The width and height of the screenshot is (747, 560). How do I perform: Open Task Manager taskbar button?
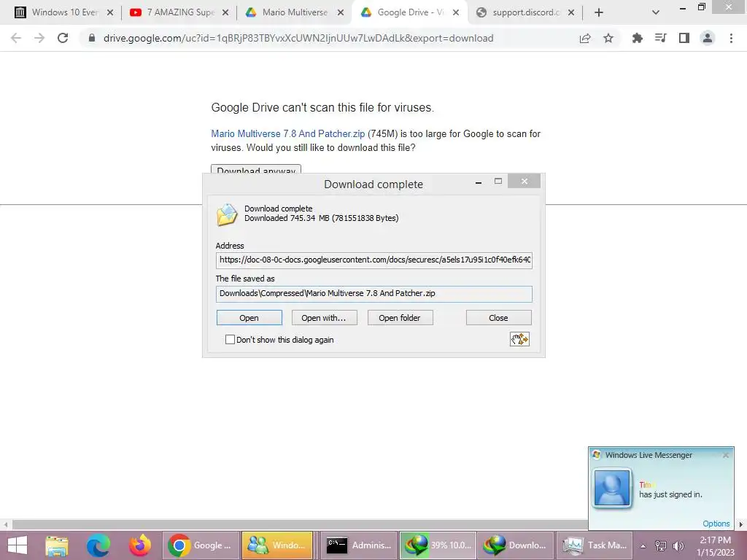click(x=595, y=545)
